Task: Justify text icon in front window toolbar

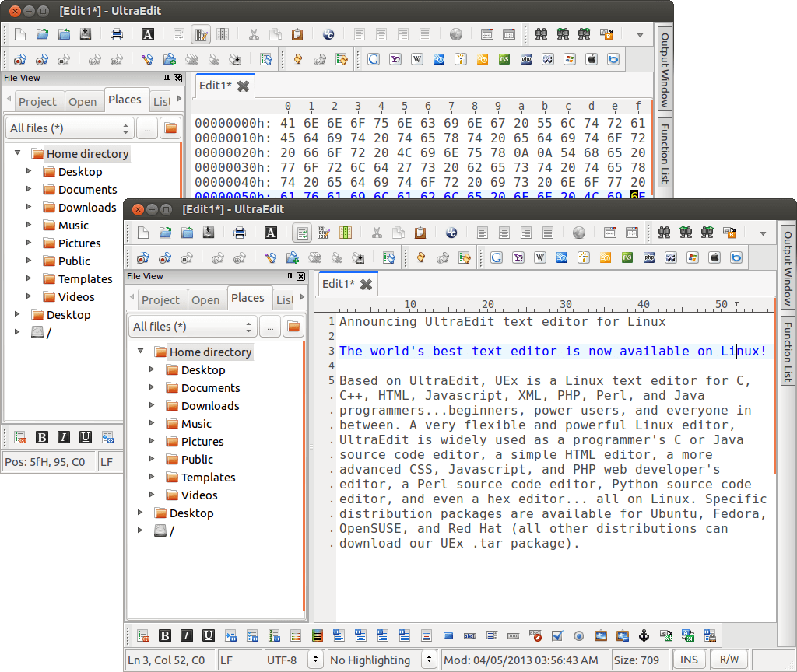Action: click(547, 233)
